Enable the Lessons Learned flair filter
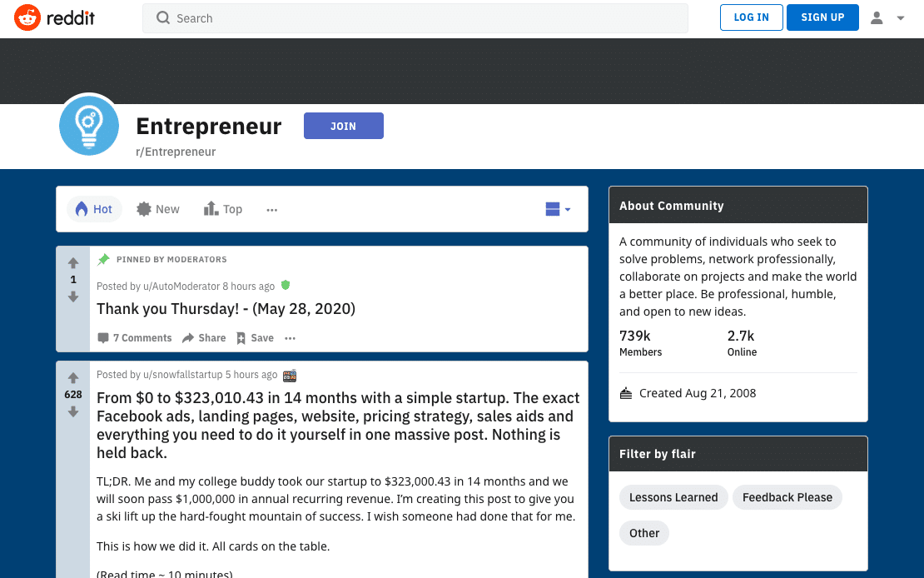 (673, 497)
